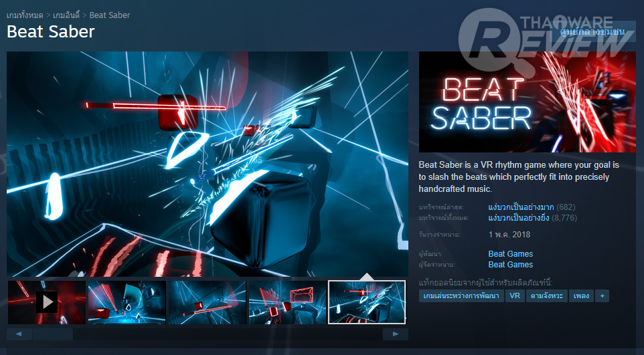Open the VR tag
This screenshot has width=644, height=355.
point(515,296)
